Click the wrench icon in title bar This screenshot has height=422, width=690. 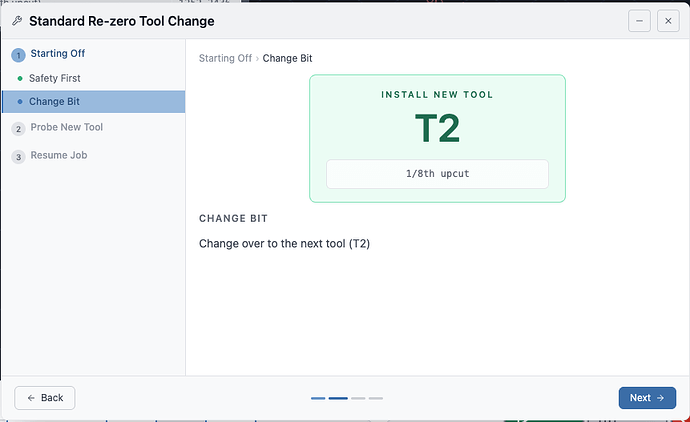[x=17, y=21]
